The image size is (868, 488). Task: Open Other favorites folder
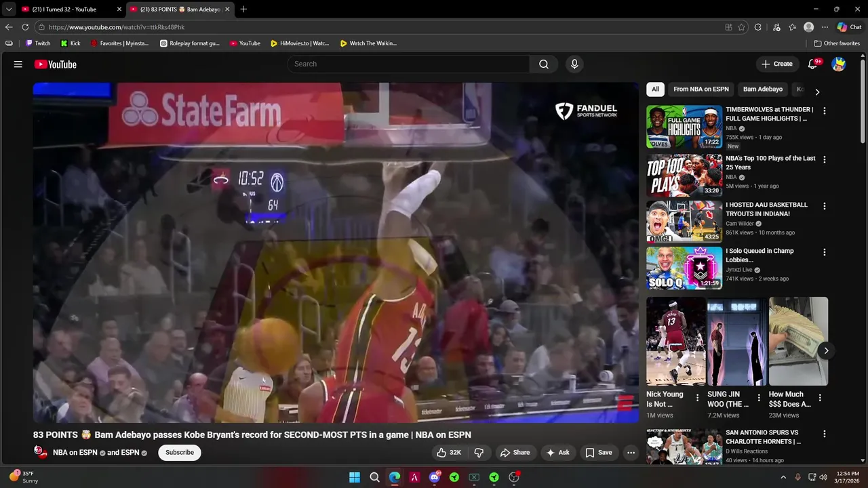pos(837,43)
